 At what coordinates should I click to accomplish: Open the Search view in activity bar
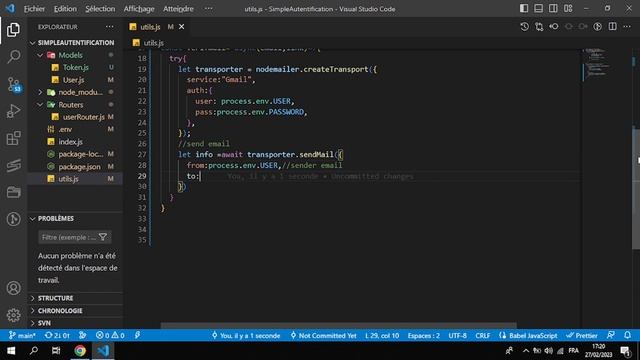click(x=13, y=56)
